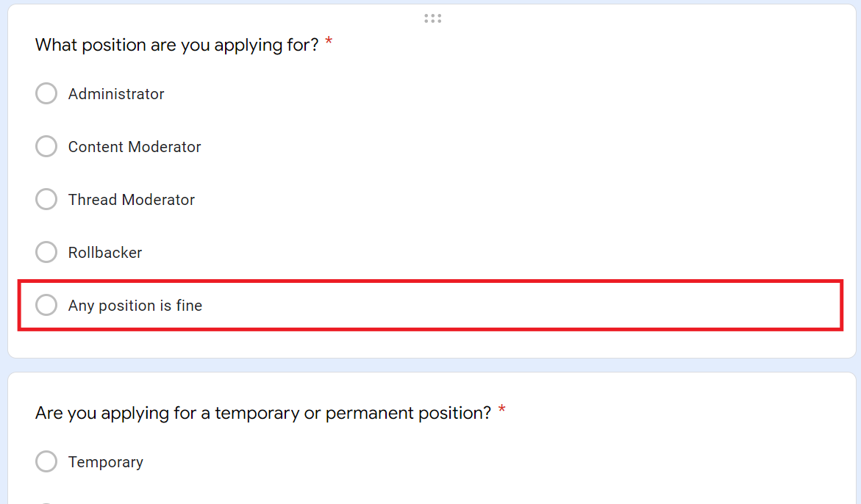The image size is (861, 504).
Task: Click the "Content Moderator" label text
Action: (x=135, y=147)
